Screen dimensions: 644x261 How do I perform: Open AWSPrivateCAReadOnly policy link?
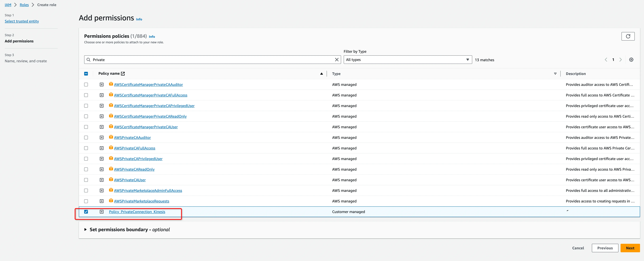134,169
